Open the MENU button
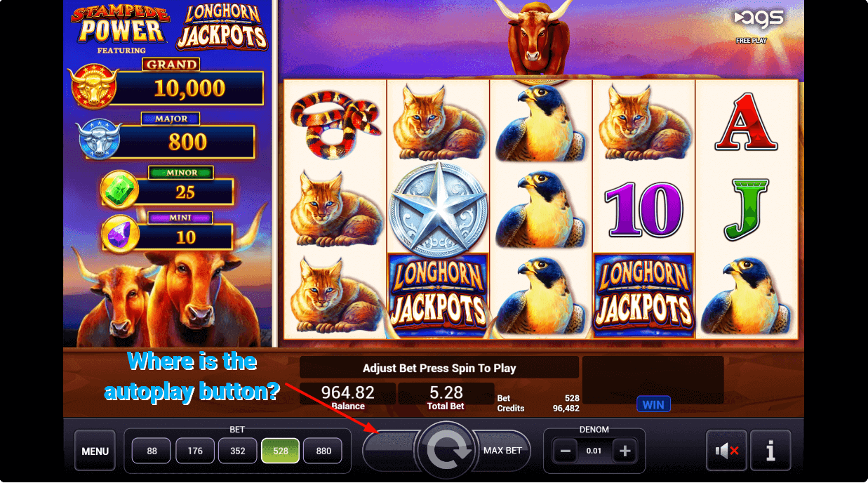Screen dimensions: 868x483 [95, 451]
